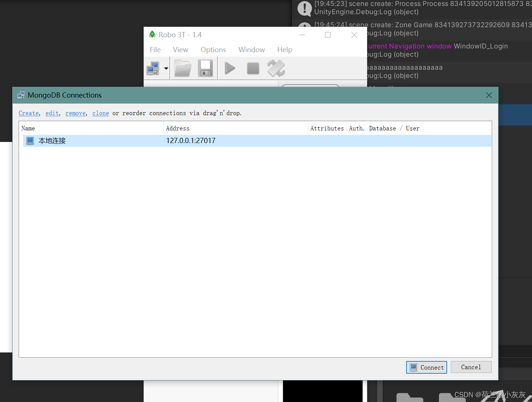Click the warning icon beside 19:45:23 log entry
Image resolution: width=532 pixels, height=402 pixels.
coord(305,9)
